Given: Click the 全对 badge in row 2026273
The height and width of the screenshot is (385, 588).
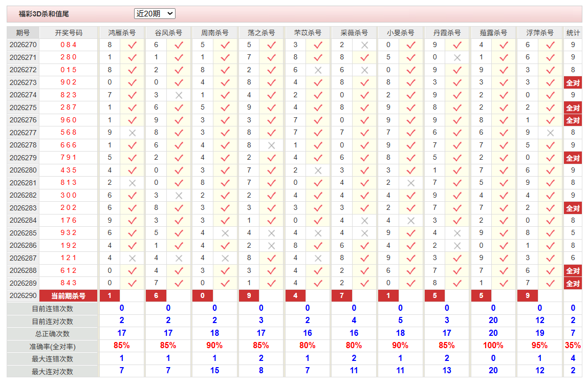Looking at the screenshot, I should (573, 83).
